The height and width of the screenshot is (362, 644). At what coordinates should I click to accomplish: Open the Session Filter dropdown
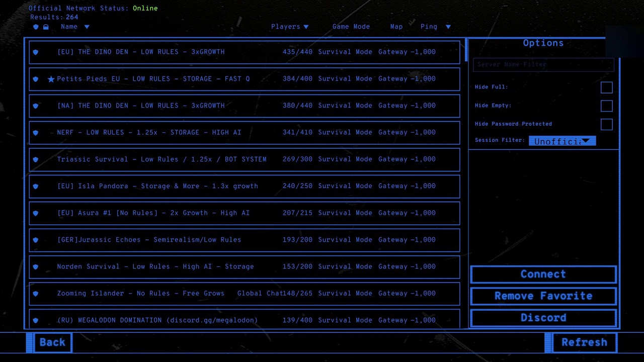pos(562,141)
